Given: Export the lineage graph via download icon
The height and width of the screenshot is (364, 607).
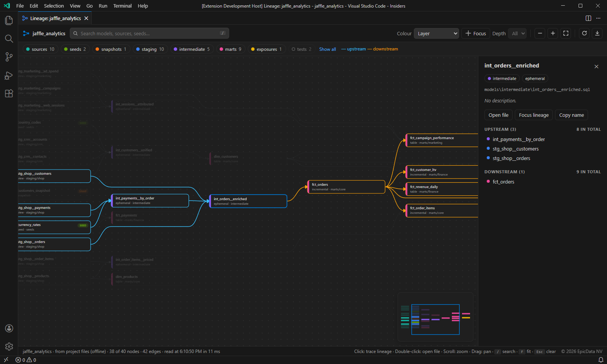Looking at the screenshot, I should coord(597,33).
